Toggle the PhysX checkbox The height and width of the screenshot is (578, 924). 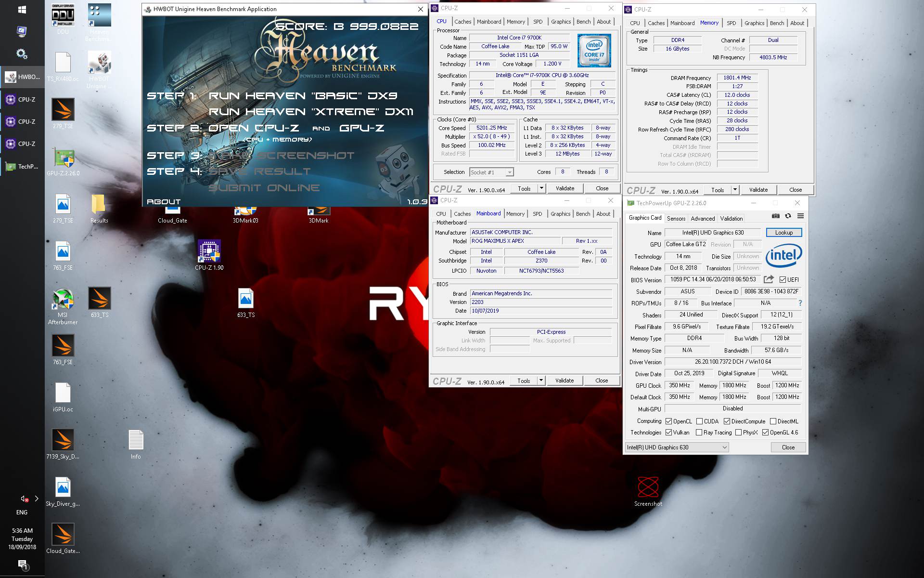point(738,433)
